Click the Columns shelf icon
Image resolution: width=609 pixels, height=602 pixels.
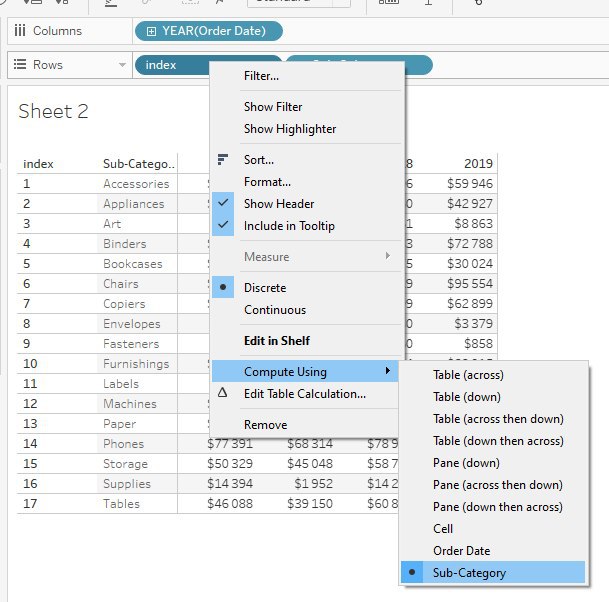pyautogui.click(x=20, y=30)
